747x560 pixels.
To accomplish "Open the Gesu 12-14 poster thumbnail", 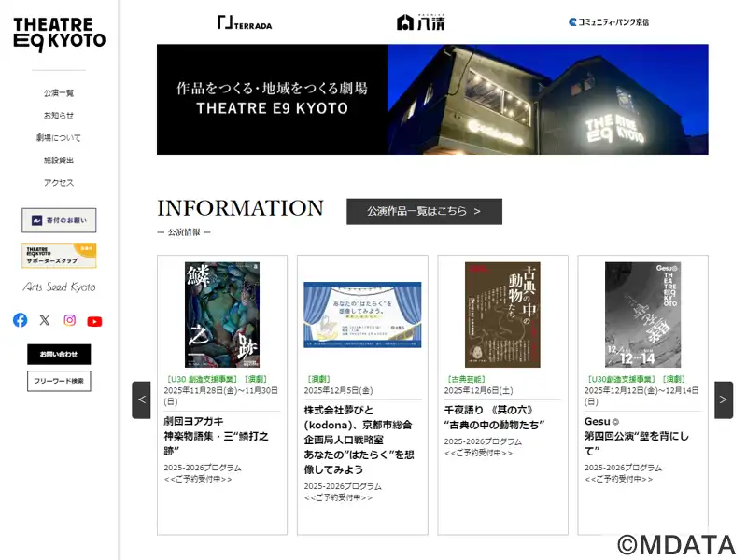I will pyautogui.click(x=642, y=315).
